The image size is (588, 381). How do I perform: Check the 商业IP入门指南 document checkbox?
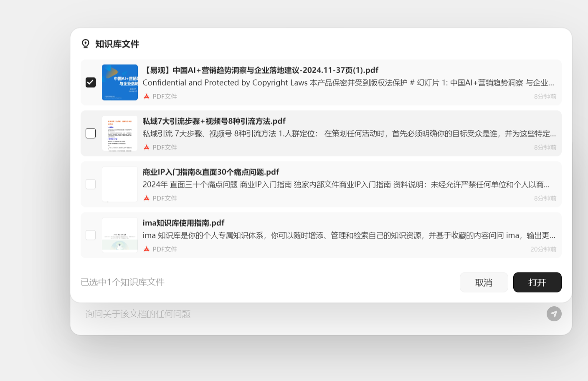coord(90,184)
